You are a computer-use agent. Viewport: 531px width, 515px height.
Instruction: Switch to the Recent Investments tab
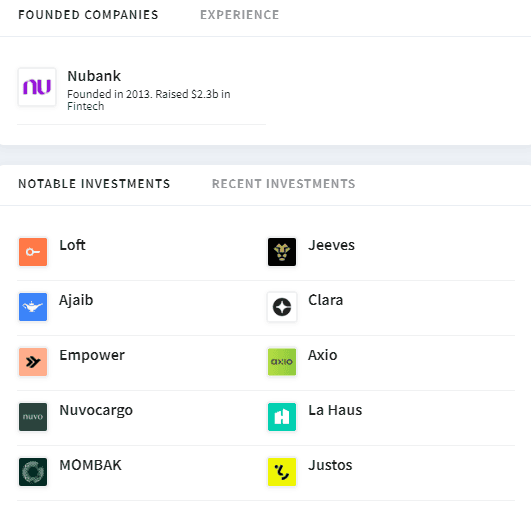pyautogui.click(x=283, y=184)
